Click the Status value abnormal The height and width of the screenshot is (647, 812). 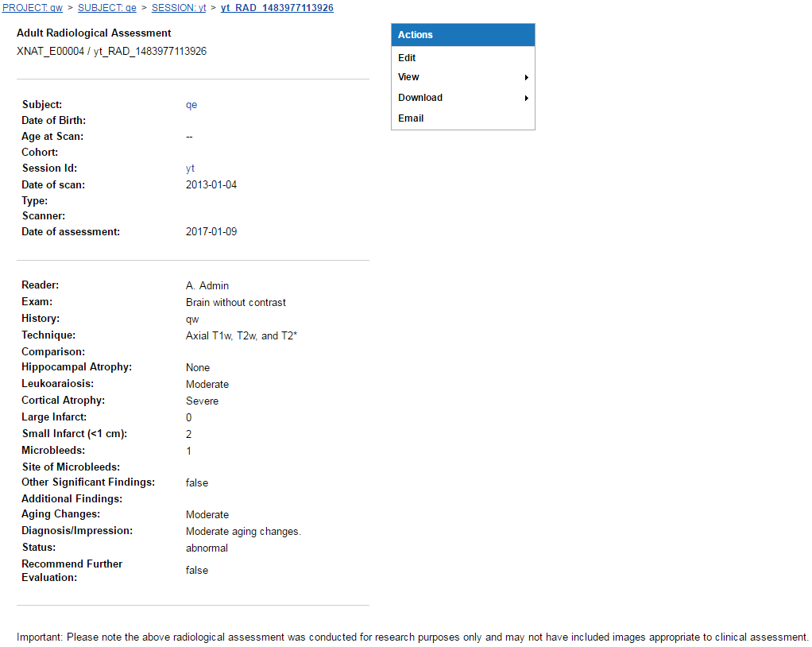(207, 548)
